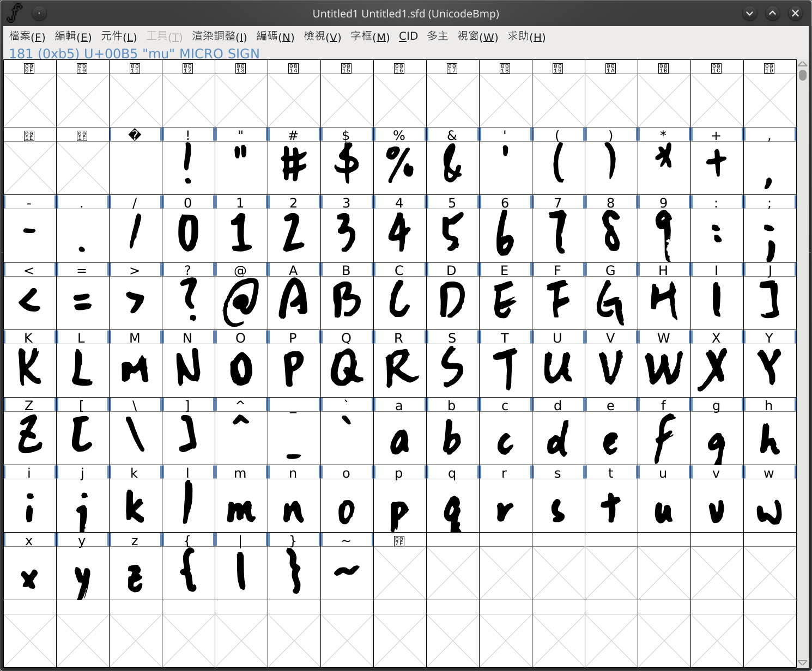
Task: Select the empty 7F glyph slot
Action: 399,573
